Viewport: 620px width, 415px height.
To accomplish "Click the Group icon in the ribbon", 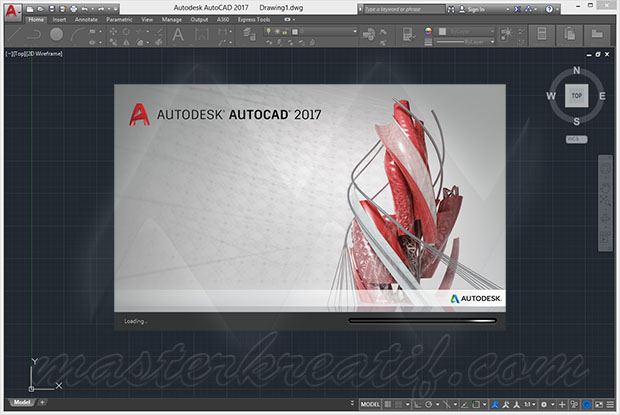I will [506, 34].
